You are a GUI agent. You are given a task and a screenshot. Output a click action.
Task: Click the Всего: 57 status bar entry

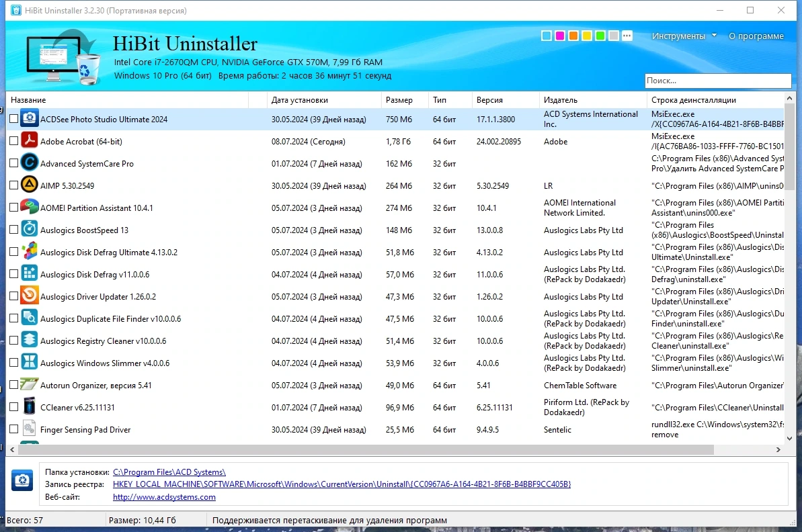tap(25, 521)
